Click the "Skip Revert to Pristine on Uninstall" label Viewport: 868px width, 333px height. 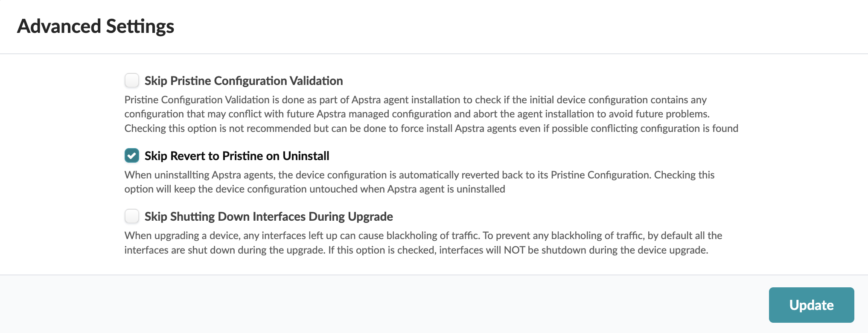point(236,156)
